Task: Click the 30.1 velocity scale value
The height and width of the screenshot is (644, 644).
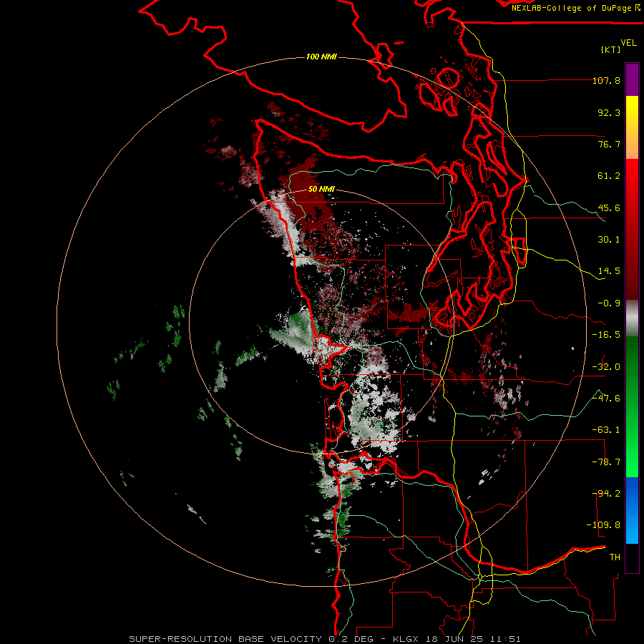Action: tap(609, 240)
